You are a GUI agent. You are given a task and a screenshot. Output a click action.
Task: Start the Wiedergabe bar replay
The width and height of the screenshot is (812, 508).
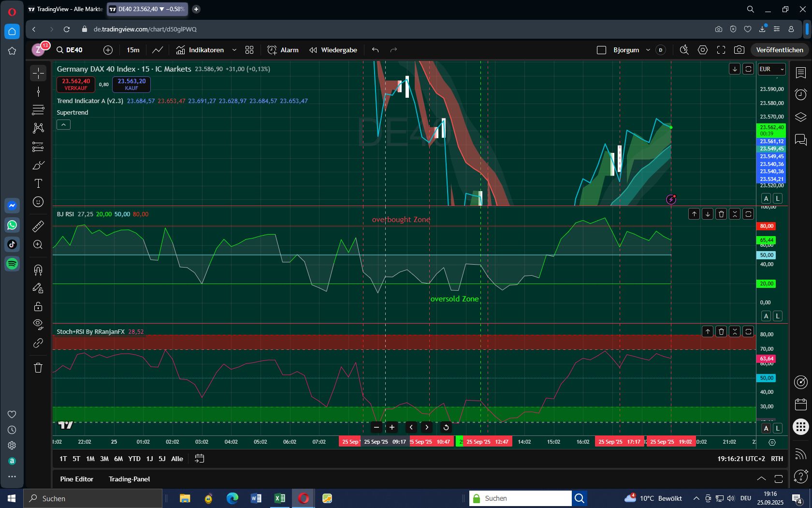[333, 50]
